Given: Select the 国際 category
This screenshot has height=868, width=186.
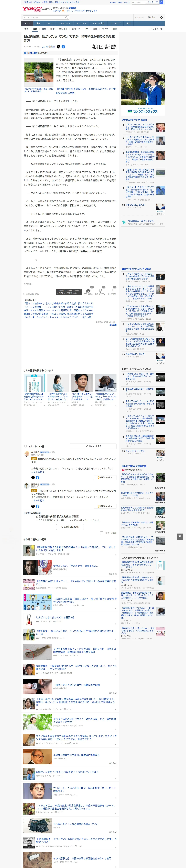Looking at the screenshot, I should pos(44,29).
